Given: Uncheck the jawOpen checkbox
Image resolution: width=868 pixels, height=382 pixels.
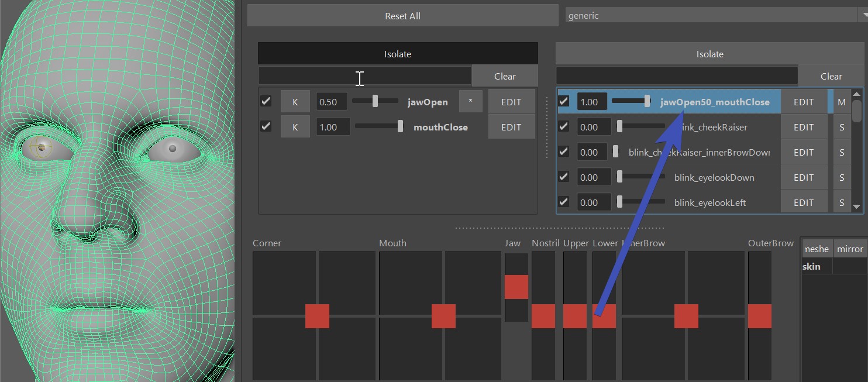Looking at the screenshot, I should pos(266,101).
